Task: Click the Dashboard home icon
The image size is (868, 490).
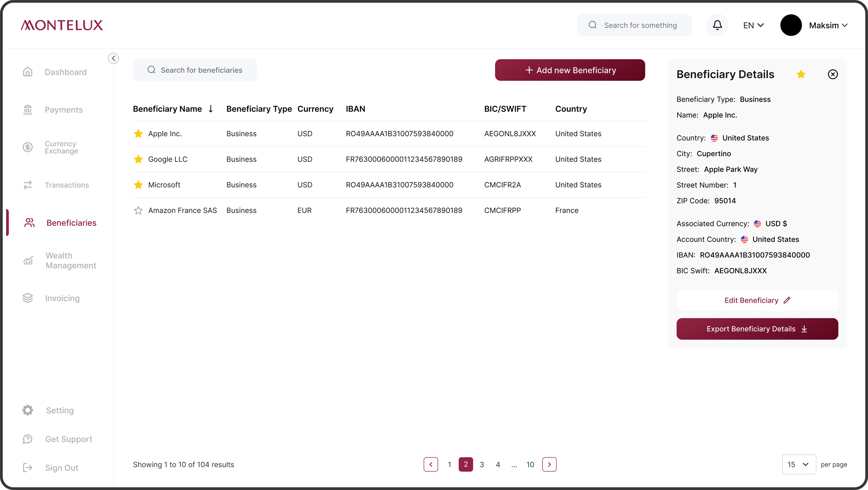Action: 28,72
